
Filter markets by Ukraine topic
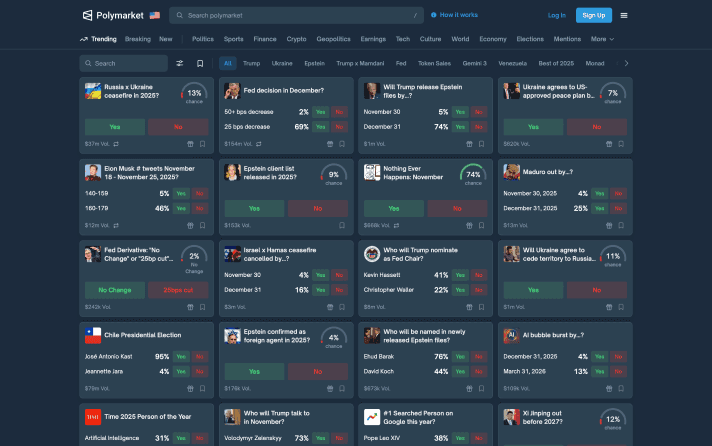coord(282,64)
